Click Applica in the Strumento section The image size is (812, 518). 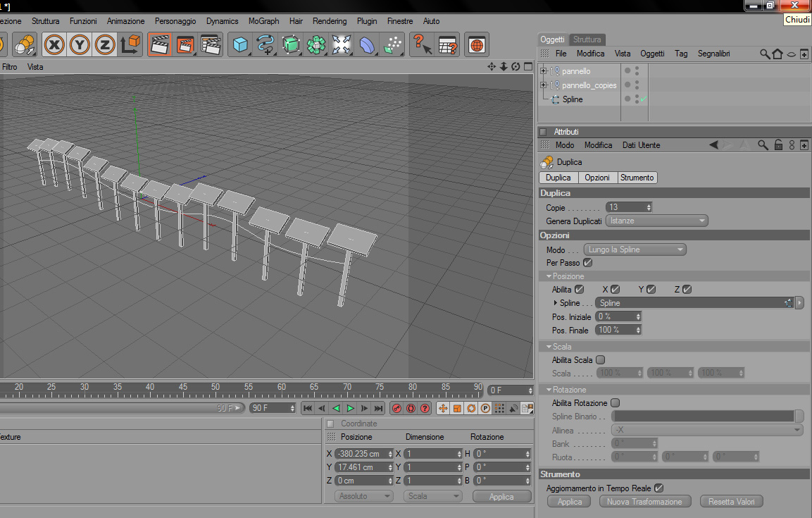pyautogui.click(x=570, y=501)
